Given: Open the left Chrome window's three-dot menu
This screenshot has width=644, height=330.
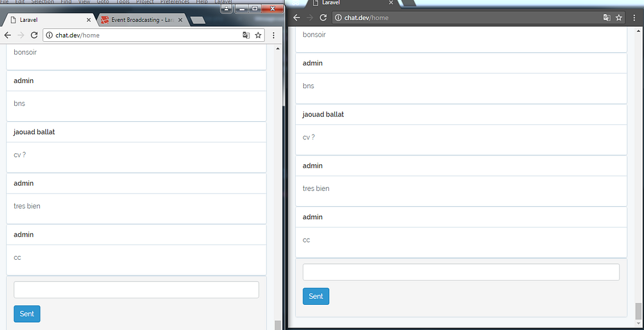Looking at the screenshot, I should [274, 35].
